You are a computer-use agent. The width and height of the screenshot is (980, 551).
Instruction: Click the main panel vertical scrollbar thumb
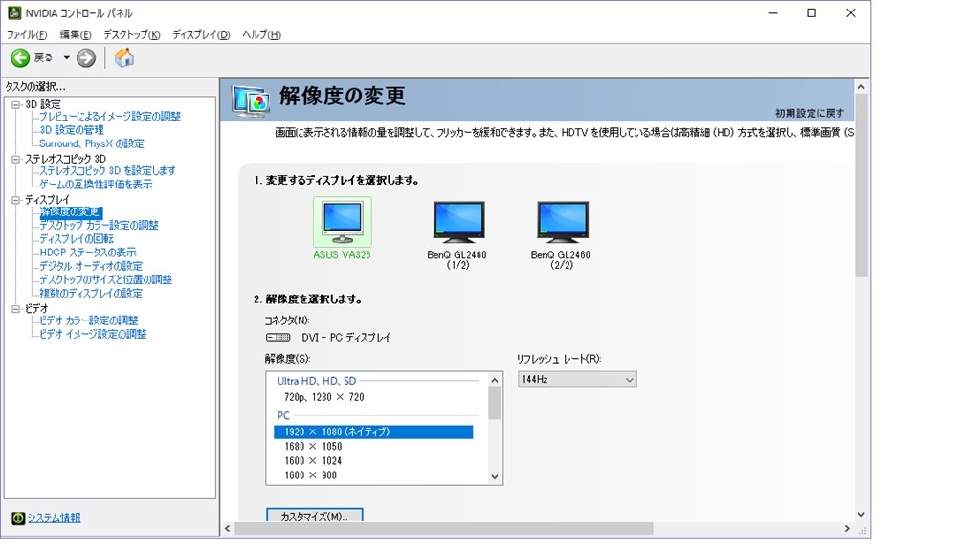tap(861, 186)
